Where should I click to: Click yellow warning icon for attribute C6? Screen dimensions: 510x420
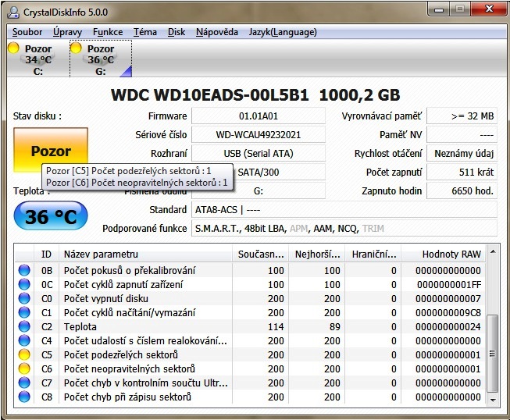click(x=24, y=368)
